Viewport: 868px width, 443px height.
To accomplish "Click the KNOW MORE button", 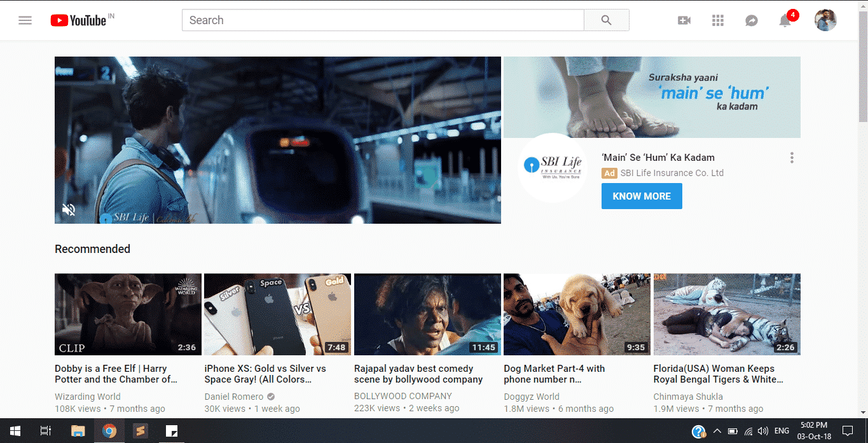I will pos(642,196).
